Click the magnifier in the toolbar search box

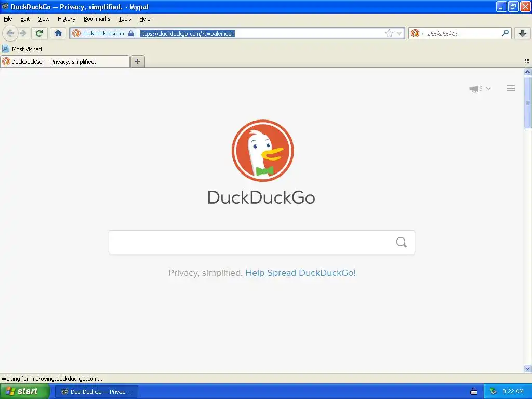(x=505, y=33)
